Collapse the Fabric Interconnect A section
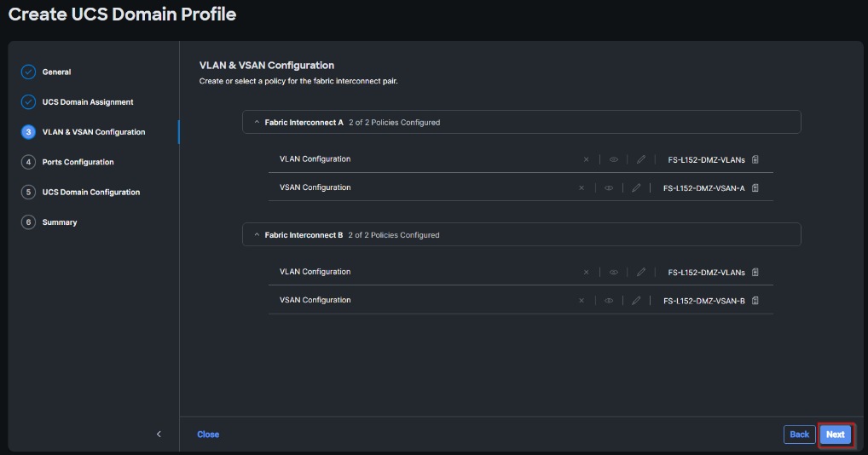 (x=257, y=123)
